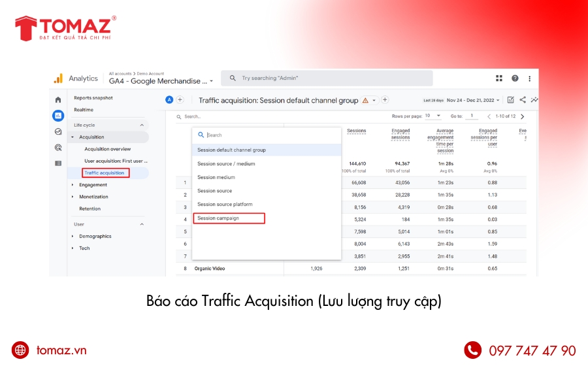This screenshot has width=588, height=368.
Task: Click the 144,610 sessions total
Action: pos(357,164)
